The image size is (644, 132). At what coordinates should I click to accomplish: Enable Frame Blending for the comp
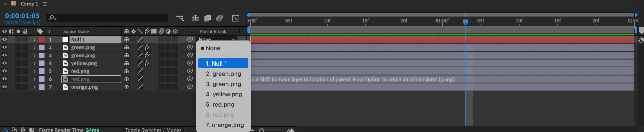click(x=207, y=18)
